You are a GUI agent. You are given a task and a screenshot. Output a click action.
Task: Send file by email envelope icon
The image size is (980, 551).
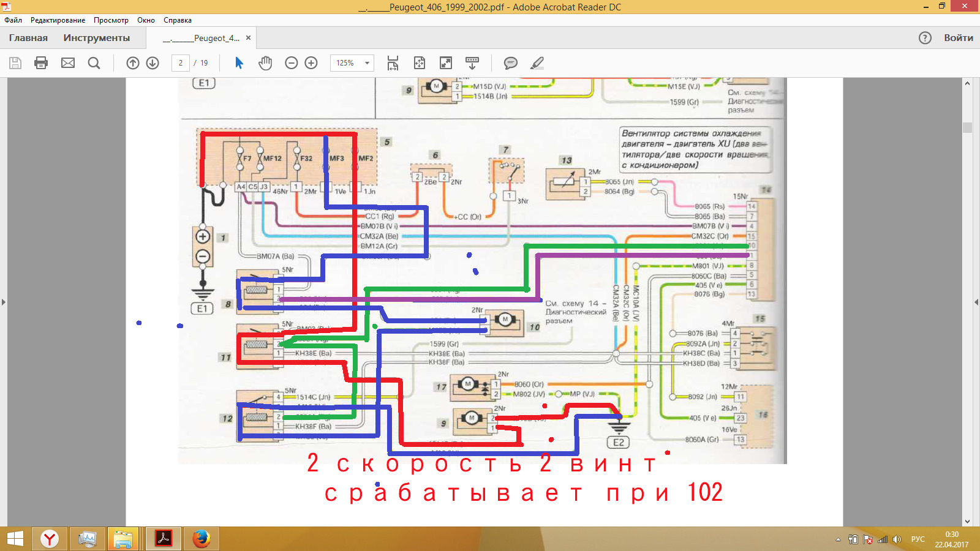[x=68, y=63]
